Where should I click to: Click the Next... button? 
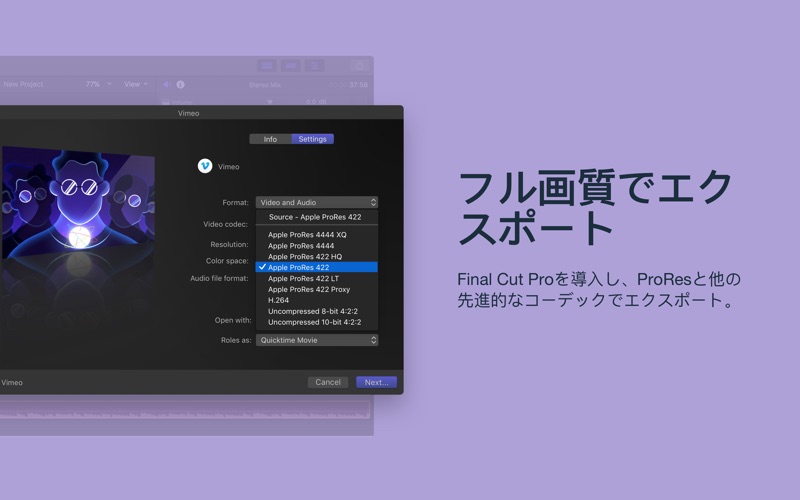pos(377,382)
